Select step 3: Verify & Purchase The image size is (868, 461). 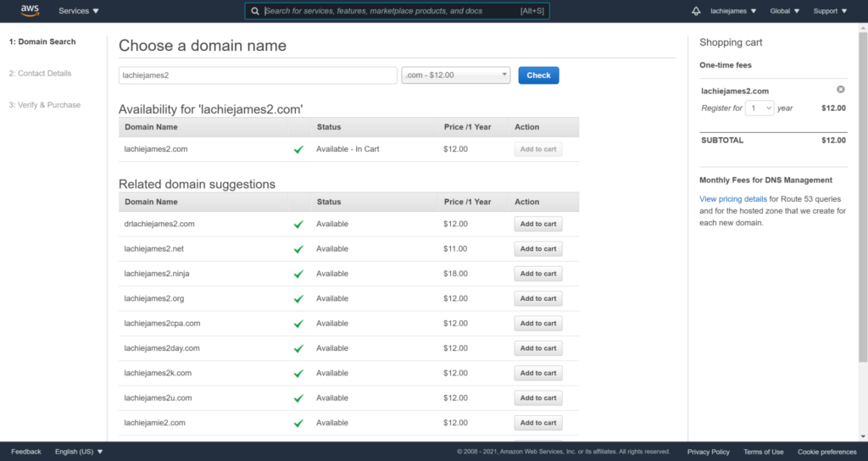(44, 104)
